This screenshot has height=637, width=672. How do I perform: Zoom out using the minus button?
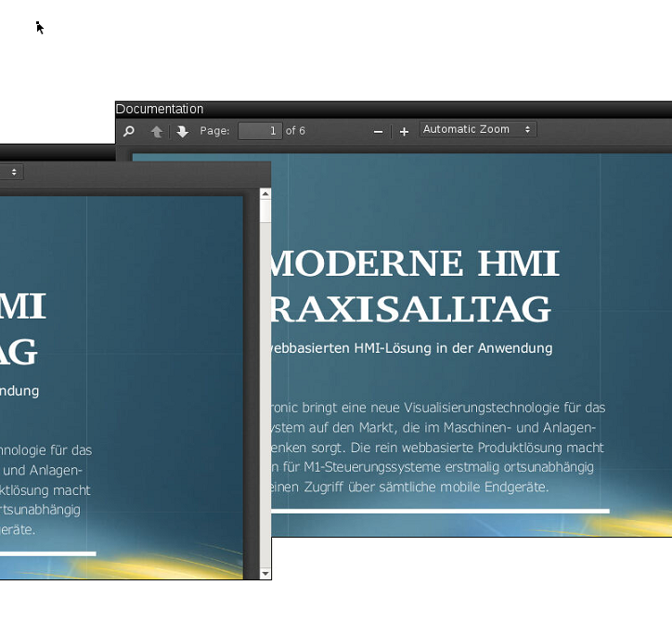tap(378, 132)
